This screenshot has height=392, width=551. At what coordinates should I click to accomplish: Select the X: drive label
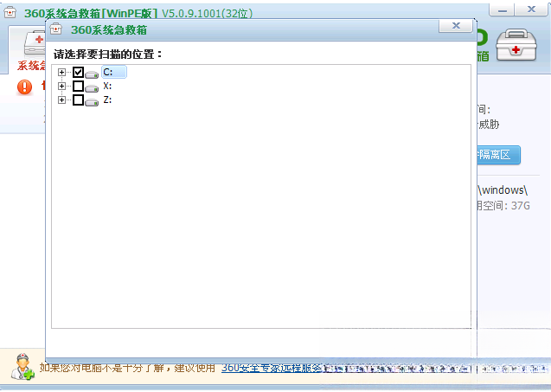(107, 86)
